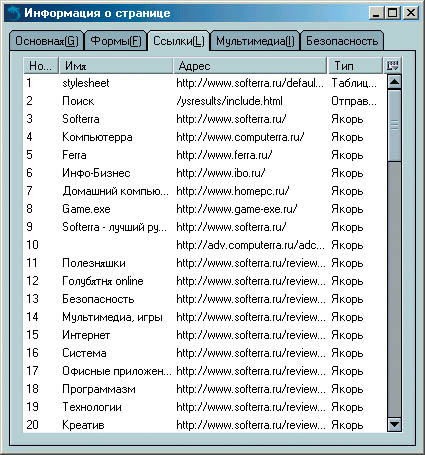The width and height of the screenshot is (425, 455).
Task: Click address http://www.game-exe.ru/
Action: click(x=236, y=209)
